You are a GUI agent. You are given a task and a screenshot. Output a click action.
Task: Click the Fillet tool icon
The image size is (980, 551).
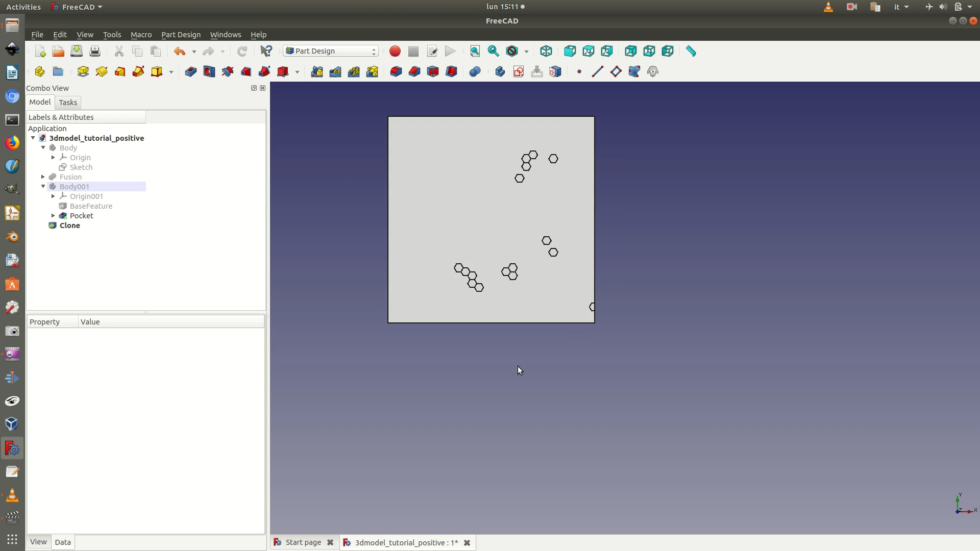pos(396,71)
